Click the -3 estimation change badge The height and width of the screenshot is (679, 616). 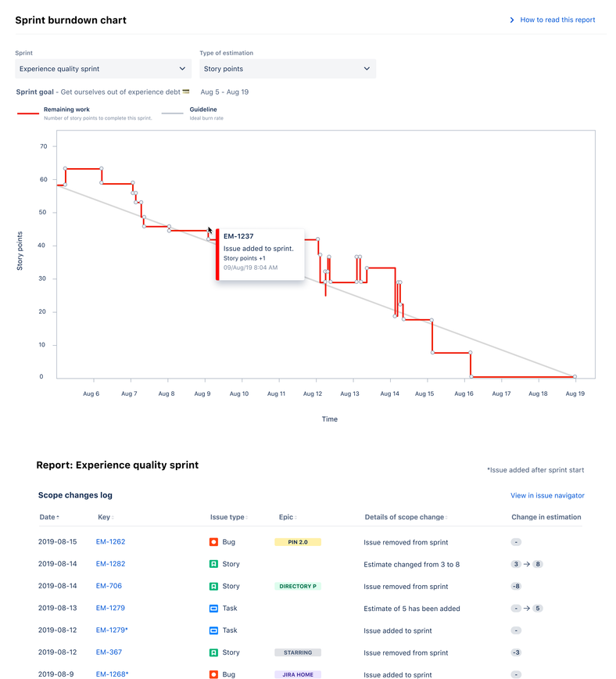pos(516,652)
